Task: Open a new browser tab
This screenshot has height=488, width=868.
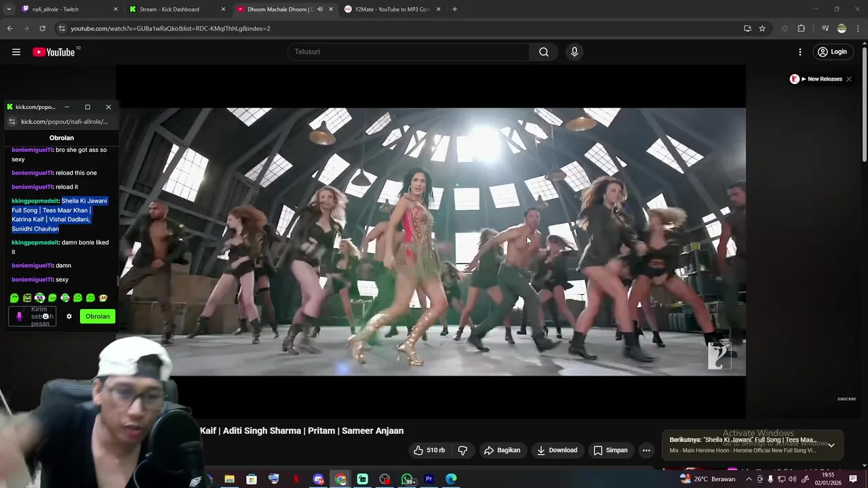Action: tap(454, 9)
